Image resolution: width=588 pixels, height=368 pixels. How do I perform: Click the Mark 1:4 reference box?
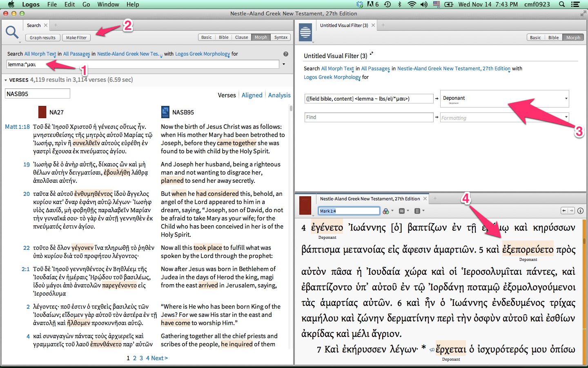pyautogui.click(x=349, y=211)
